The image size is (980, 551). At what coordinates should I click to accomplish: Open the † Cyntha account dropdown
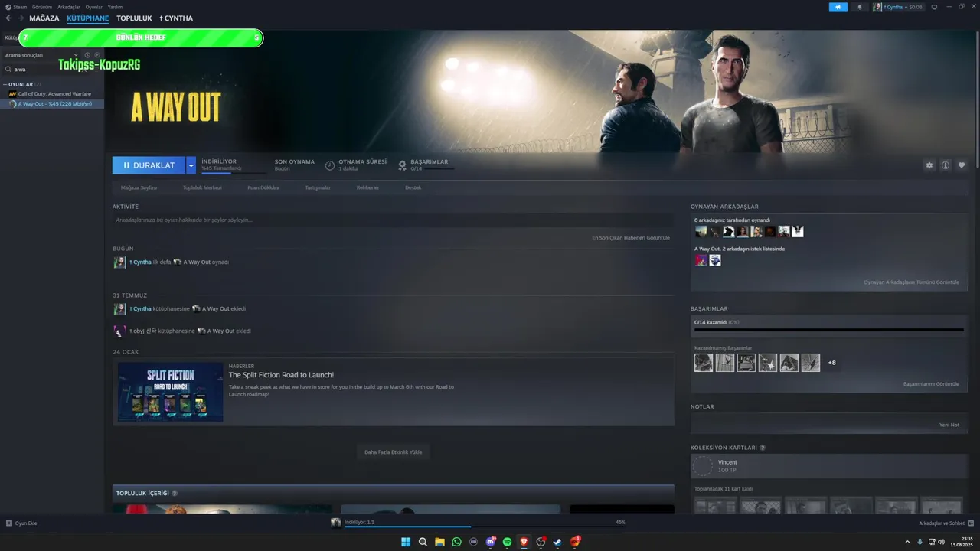coord(897,7)
